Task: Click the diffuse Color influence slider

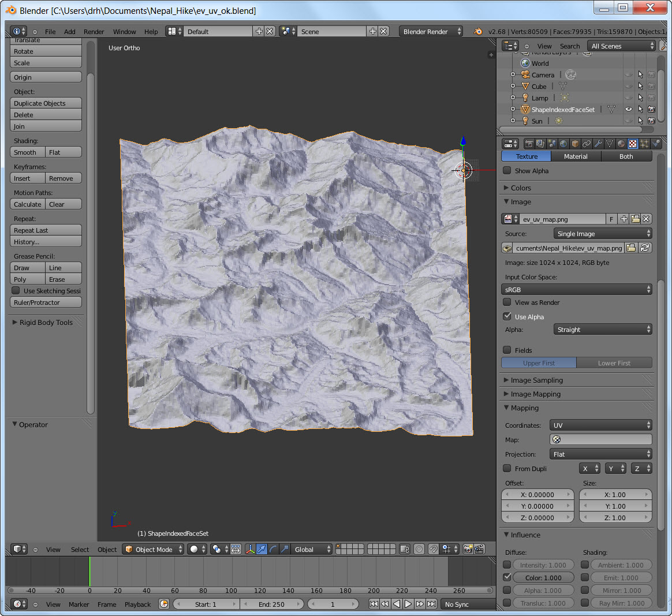Action: pos(543,577)
